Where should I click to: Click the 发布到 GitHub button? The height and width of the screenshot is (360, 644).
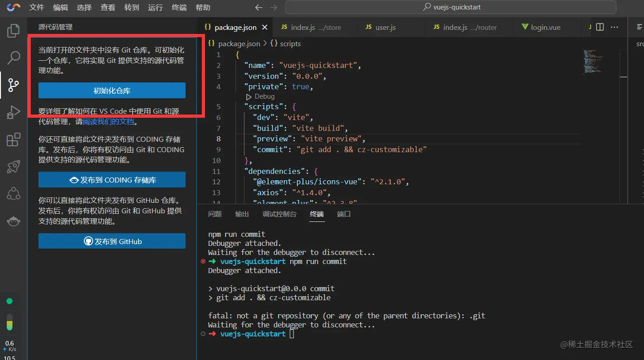click(112, 241)
